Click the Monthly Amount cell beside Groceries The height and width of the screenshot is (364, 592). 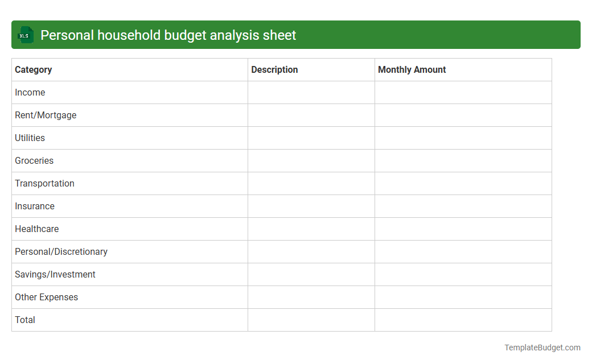pyautogui.click(x=463, y=160)
